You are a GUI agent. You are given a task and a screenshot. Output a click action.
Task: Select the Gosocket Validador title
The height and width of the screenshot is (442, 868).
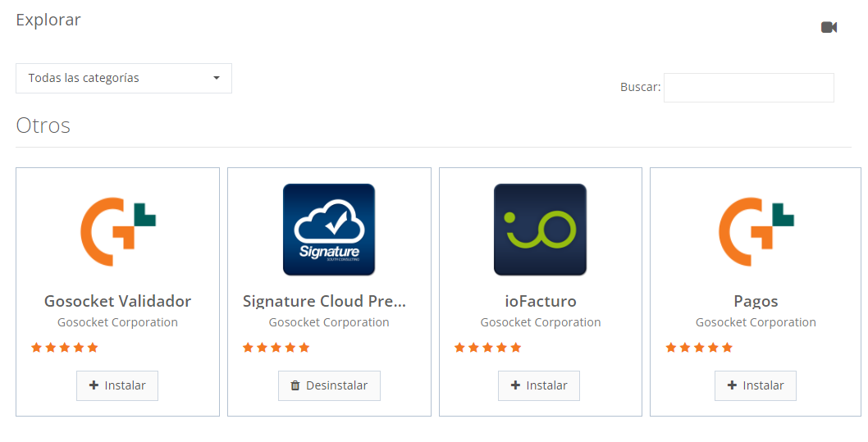(x=118, y=301)
